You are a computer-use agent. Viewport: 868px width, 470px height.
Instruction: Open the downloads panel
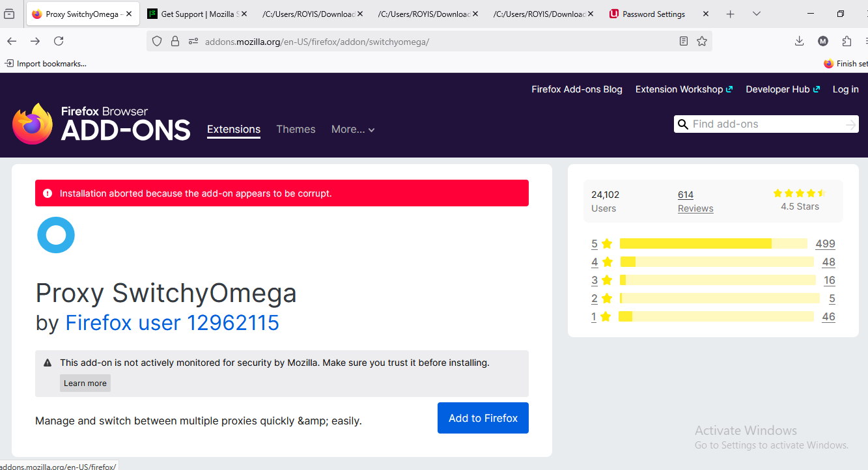[x=799, y=41]
